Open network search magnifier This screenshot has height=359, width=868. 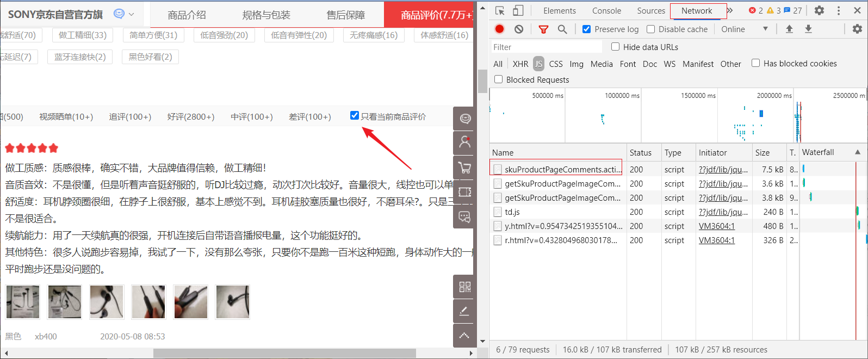tap(562, 29)
